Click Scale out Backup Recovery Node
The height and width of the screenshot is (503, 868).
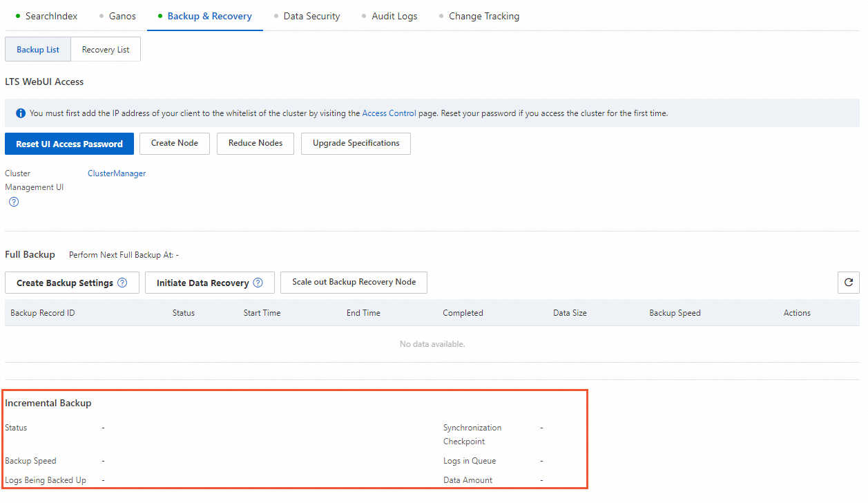354,283
